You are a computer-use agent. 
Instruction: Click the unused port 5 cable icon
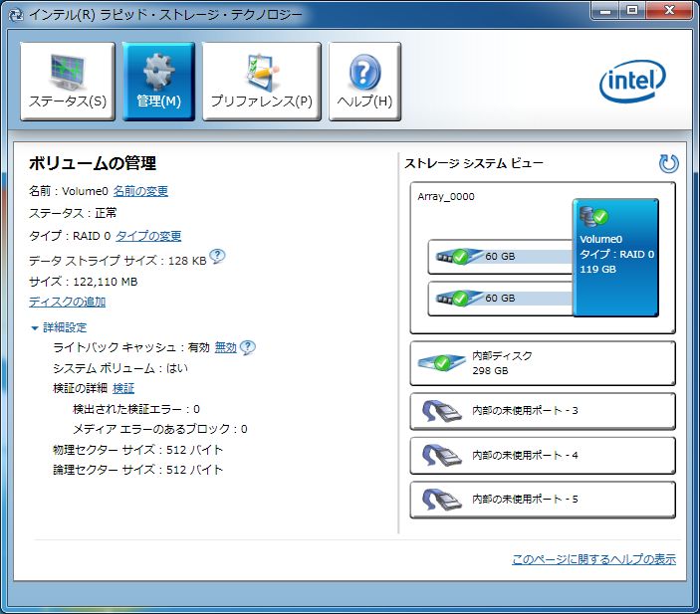click(x=441, y=500)
